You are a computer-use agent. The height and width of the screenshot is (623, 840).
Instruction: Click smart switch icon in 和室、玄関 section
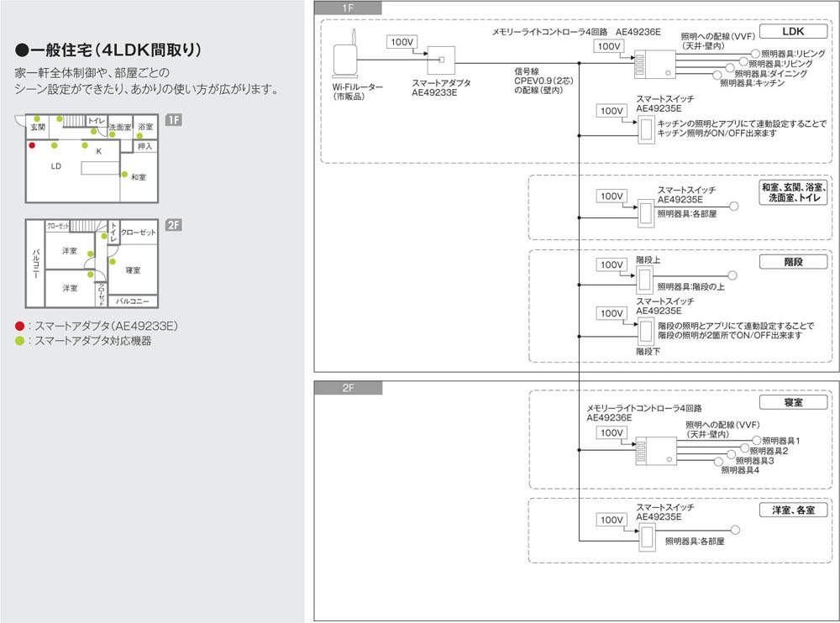pyautogui.click(x=646, y=212)
